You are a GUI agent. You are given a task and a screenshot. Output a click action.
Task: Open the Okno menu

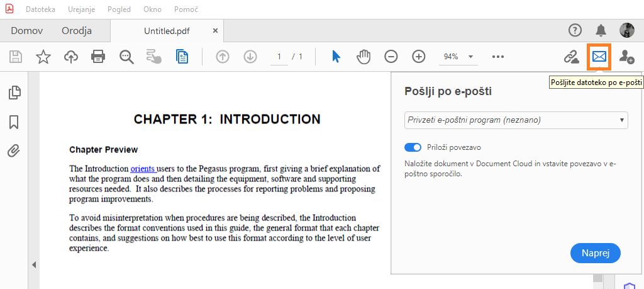152,9
